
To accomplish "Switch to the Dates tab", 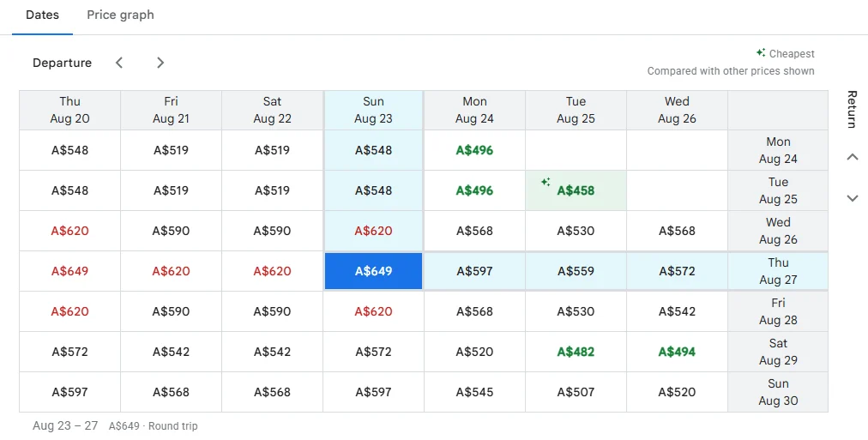I will click(43, 15).
